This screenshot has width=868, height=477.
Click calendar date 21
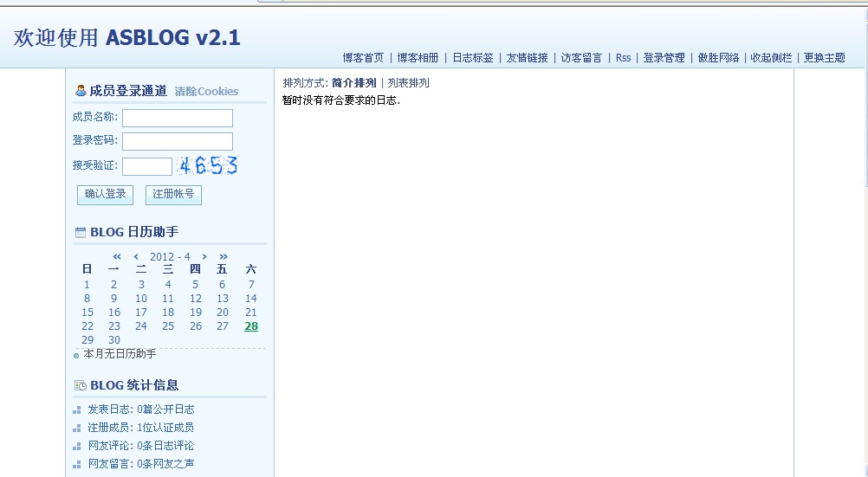[250, 313]
